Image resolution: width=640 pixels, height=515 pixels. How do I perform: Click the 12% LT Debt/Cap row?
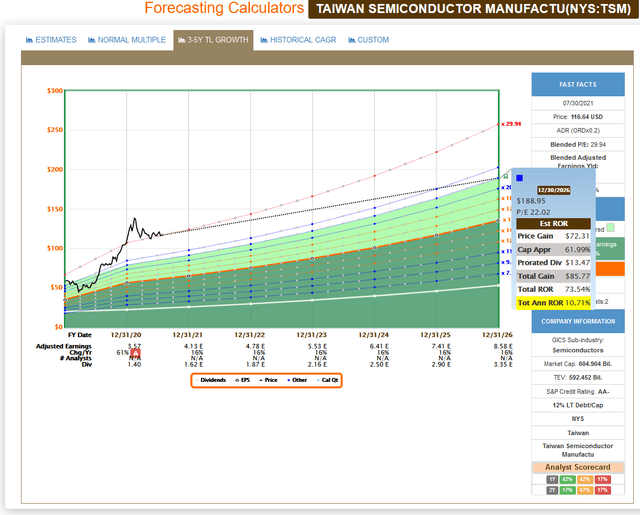point(578,406)
